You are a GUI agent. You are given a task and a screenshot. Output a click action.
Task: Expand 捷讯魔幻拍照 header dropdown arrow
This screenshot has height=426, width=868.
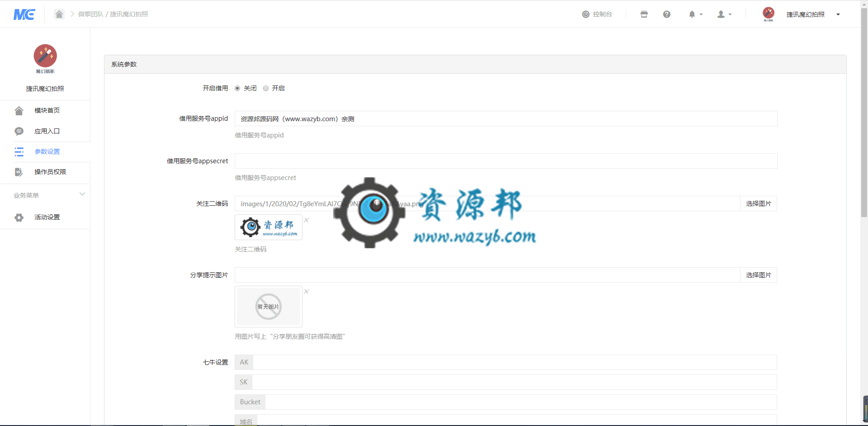tap(838, 14)
